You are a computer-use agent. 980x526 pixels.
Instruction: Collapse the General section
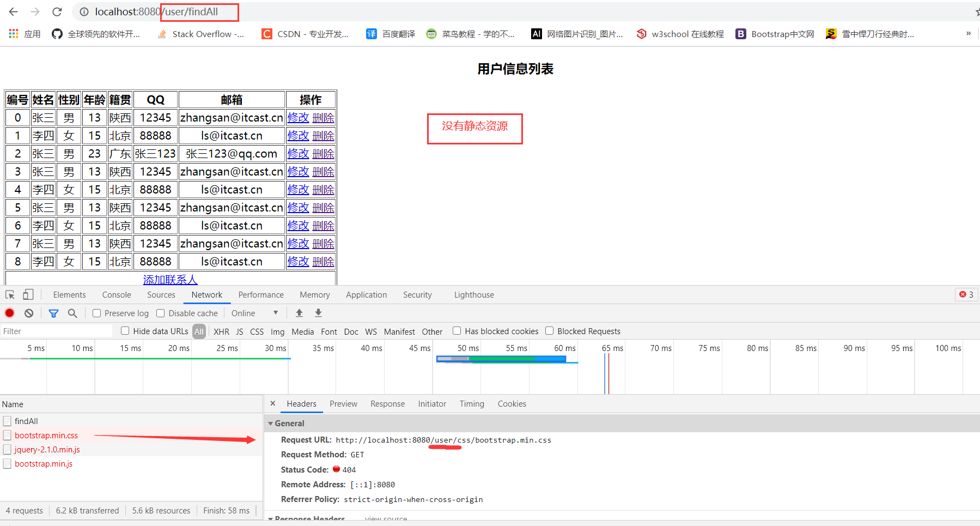271,424
